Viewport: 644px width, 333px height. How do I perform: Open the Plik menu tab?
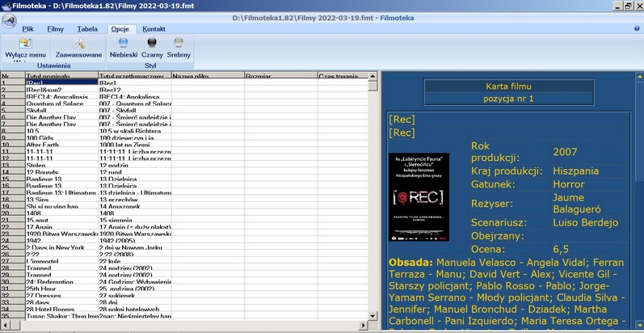(27, 29)
